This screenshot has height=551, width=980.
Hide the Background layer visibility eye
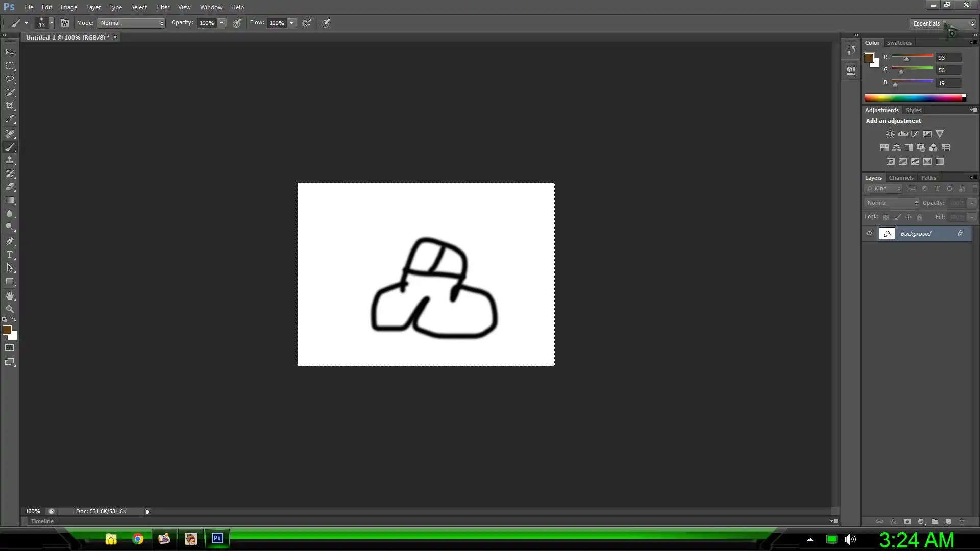tap(869, 234)
